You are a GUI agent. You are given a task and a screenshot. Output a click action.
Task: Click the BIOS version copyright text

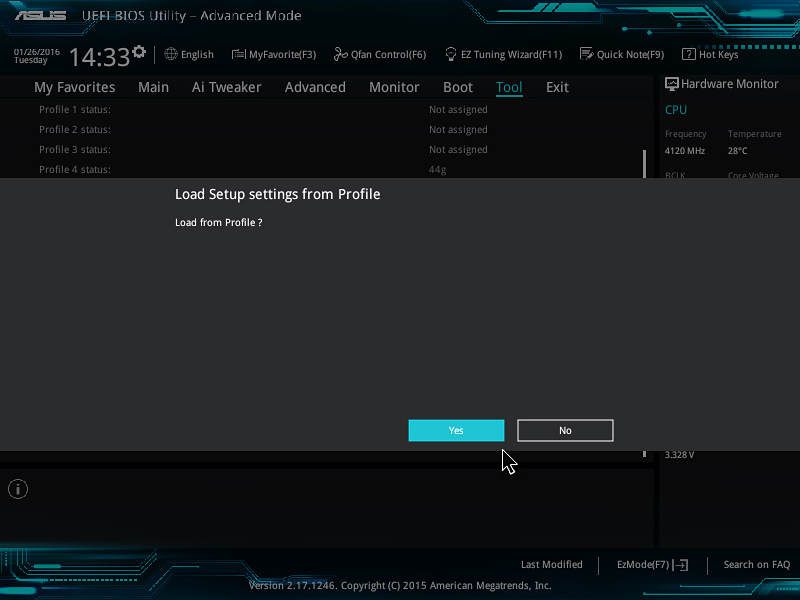click(400, 585)
